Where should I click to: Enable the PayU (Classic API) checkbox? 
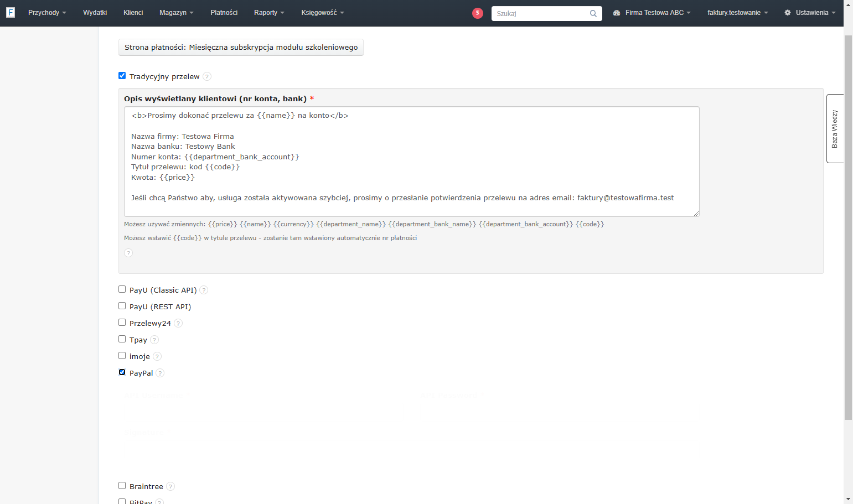tap(122, 289)
